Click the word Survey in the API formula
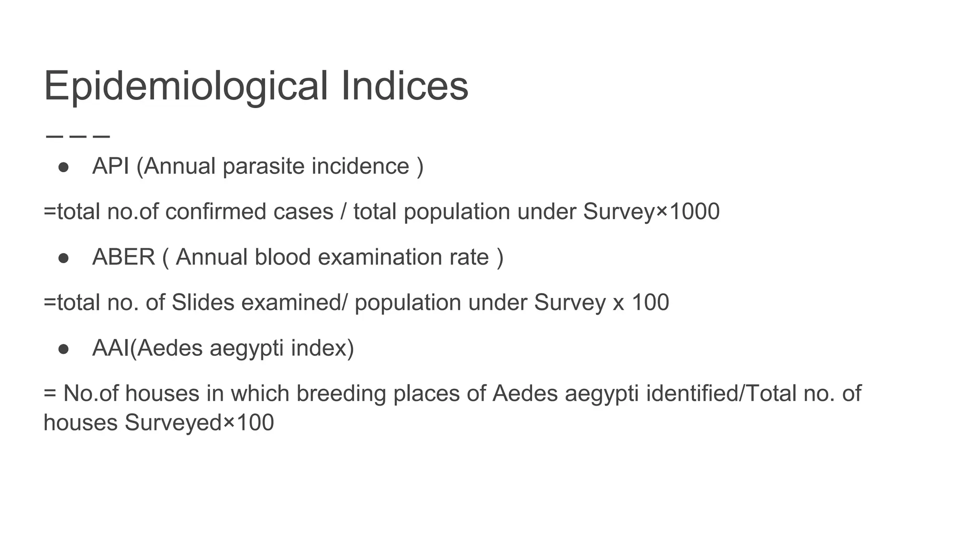980x551 pixels. [x=618, y=212]
